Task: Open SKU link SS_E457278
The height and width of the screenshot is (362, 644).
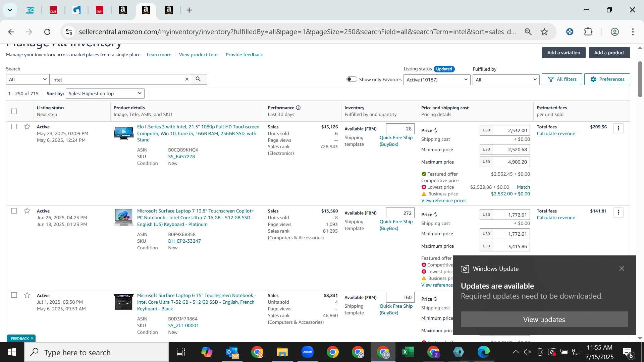Action: point(181,157)
